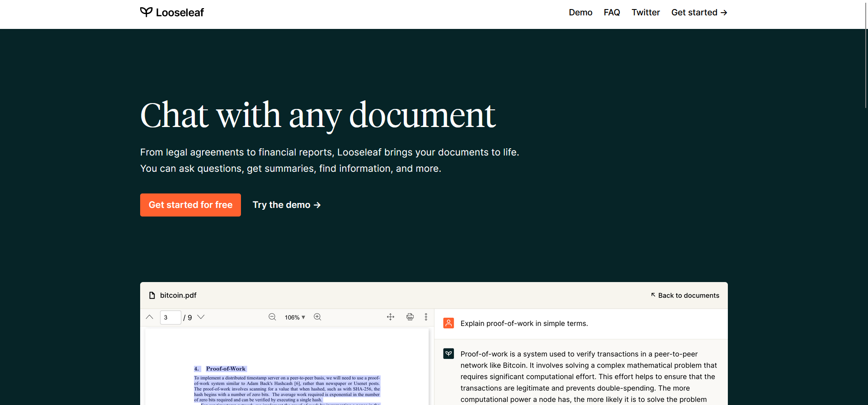Open the Demo navigation link

580,13
